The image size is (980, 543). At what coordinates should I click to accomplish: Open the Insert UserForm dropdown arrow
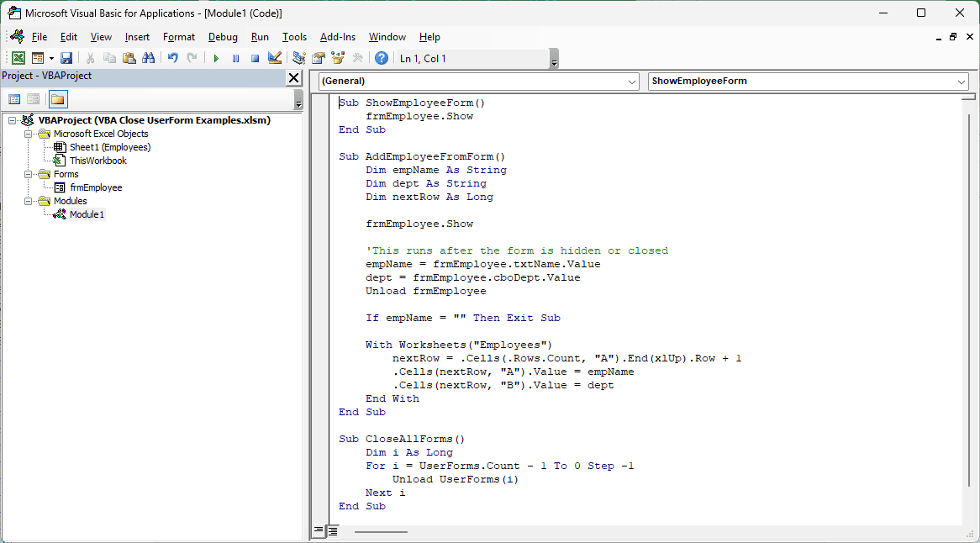click(x=51, y=58)
